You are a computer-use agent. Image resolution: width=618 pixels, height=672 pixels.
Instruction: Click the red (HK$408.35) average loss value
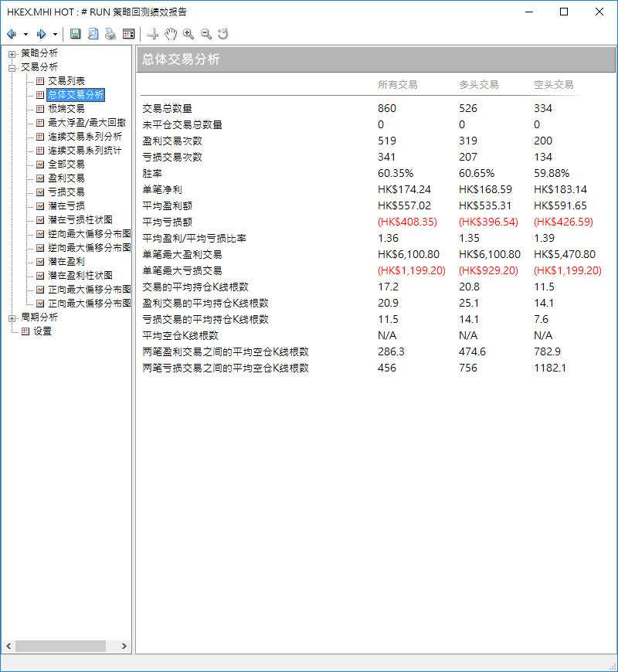click(x=407, y=222)
